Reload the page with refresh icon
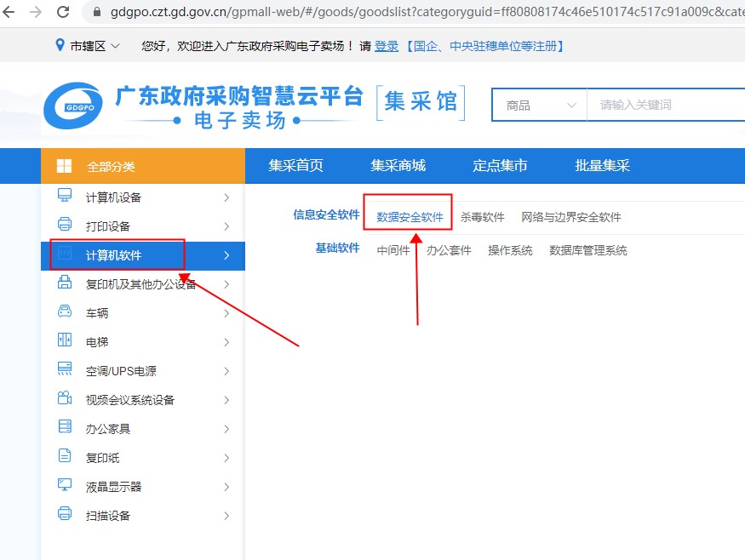The height and width of the screenshot is (560, 745). click(63, 11)
